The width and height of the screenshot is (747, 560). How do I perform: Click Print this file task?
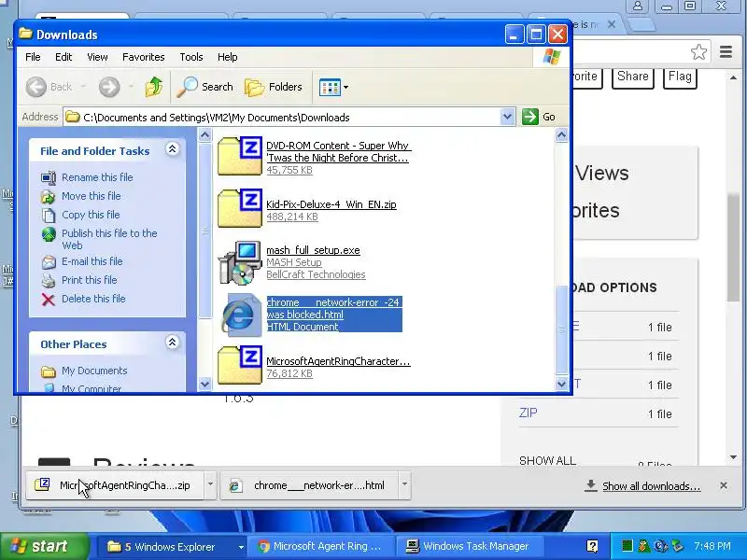[x=89, y=279]
